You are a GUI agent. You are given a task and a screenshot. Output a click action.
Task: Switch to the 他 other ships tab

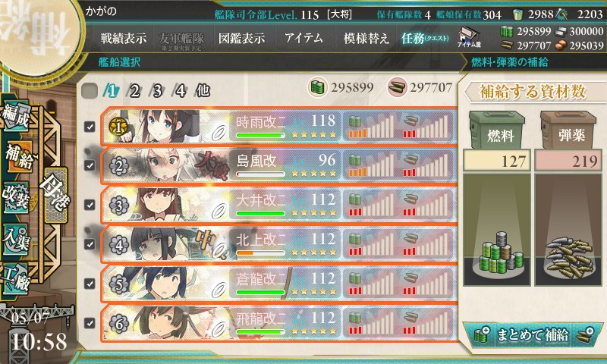tap(203, 91)
